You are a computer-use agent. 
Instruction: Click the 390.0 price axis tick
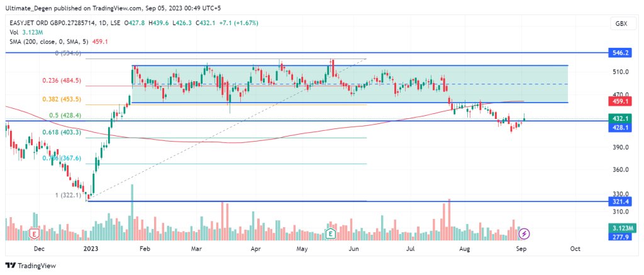(x=621, y=147)
